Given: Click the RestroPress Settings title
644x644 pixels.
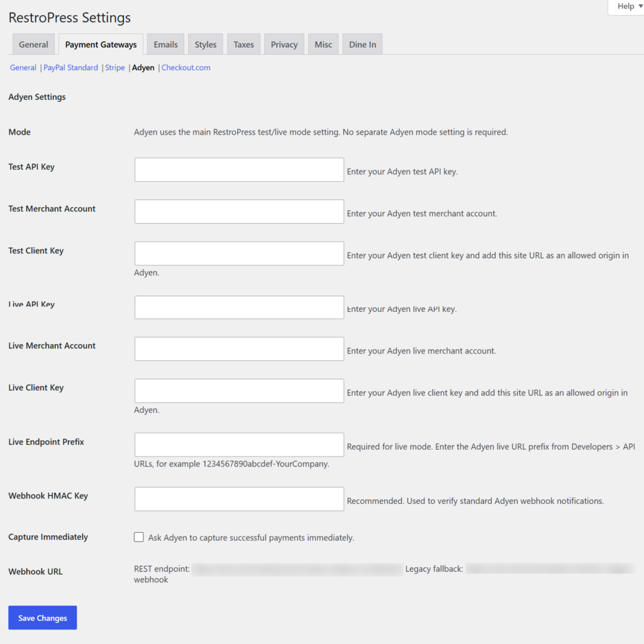Looking at the screenshot, I should click(x=69, y=18).
